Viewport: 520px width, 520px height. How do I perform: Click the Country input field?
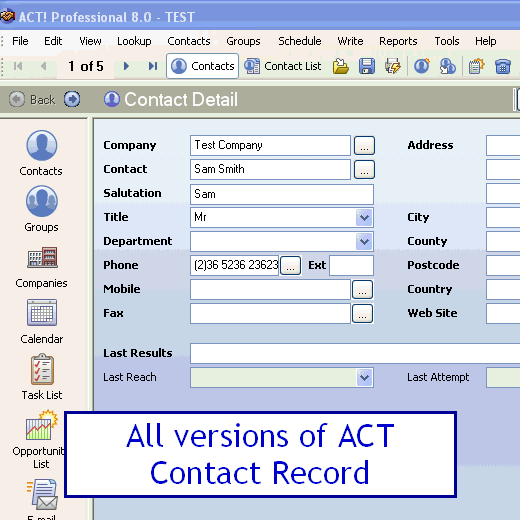coord(503,289)
